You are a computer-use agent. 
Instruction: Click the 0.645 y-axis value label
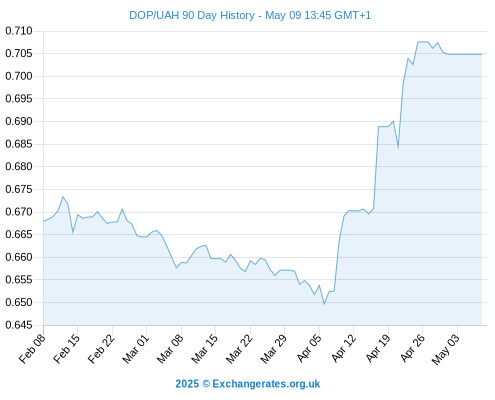pyautogui.click(x=19, y=325)
